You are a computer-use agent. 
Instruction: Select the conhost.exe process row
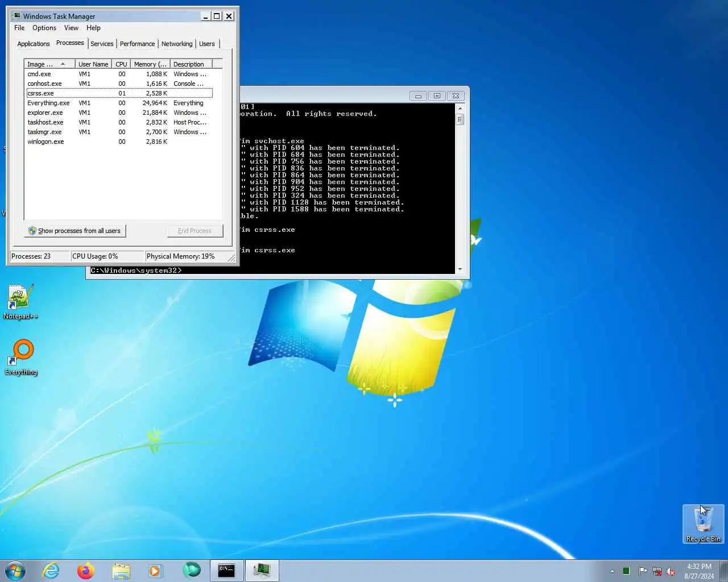click(x=119, y=84)
